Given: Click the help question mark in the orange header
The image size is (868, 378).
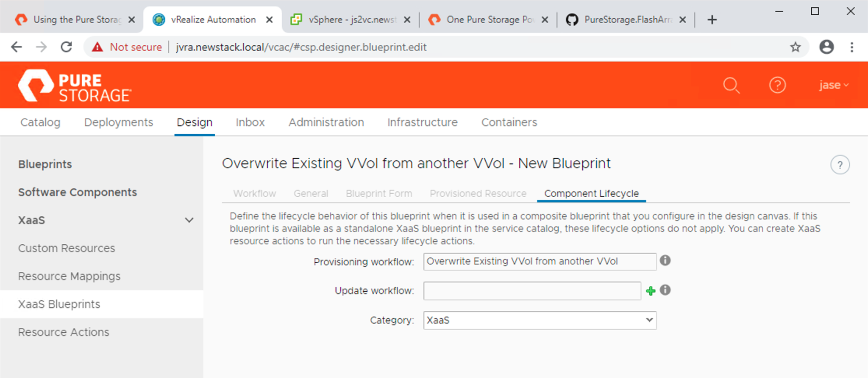Looking at the screenshot, I should (777, 85).
